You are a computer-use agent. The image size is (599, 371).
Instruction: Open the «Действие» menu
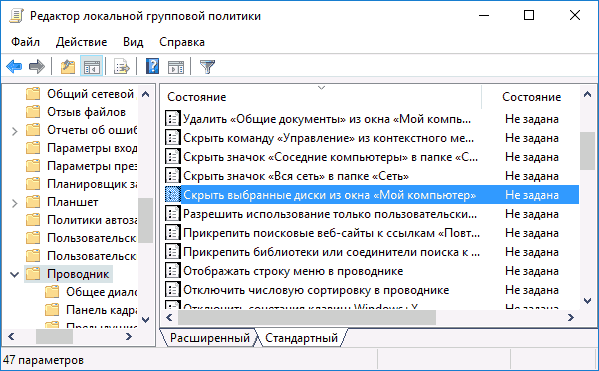coord(81,42)
